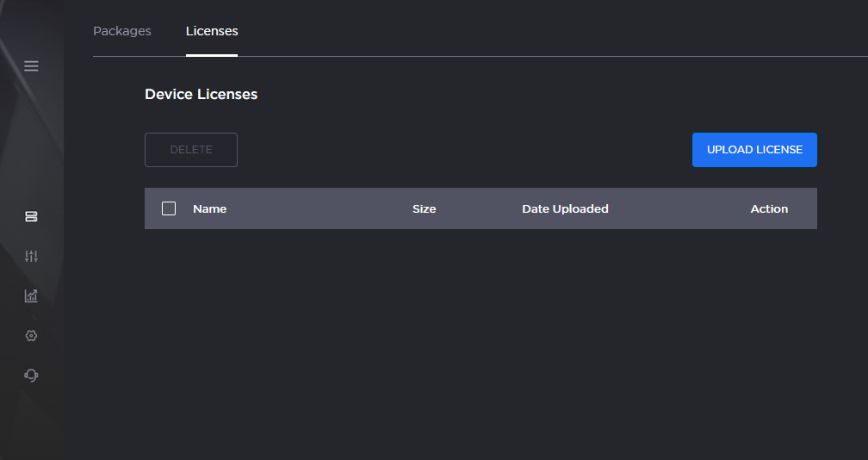
Task: Click header row gap between Name and Size
Action: pyautogui.click(x=319, y=208)
